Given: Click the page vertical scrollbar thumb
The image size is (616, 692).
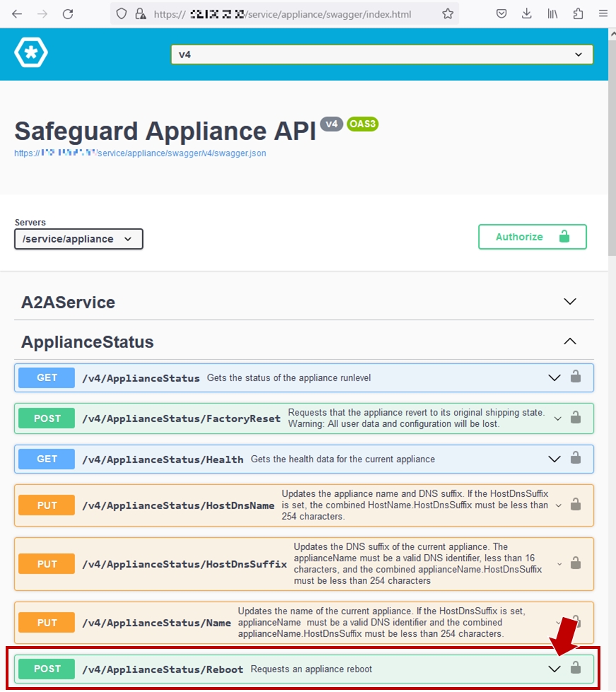Looking at the screenshot, I should (x=612, y=148).
